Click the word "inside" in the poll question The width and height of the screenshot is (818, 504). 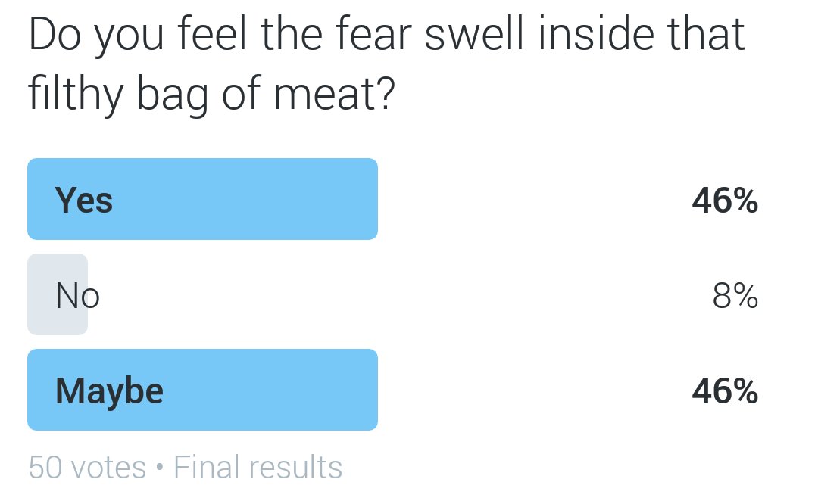(596, 34)
